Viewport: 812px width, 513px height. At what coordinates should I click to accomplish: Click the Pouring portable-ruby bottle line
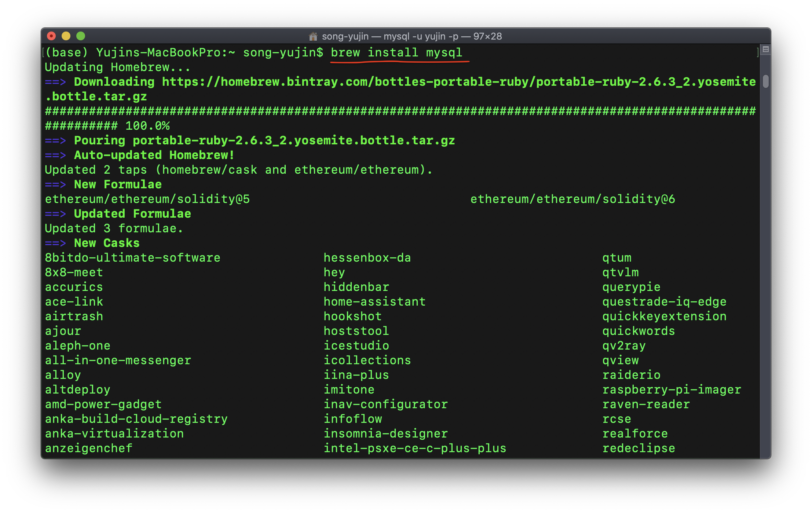[264, 141]
